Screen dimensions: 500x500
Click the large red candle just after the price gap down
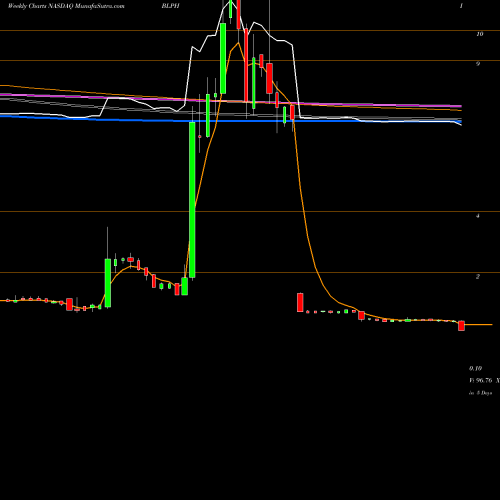point(300,302)
